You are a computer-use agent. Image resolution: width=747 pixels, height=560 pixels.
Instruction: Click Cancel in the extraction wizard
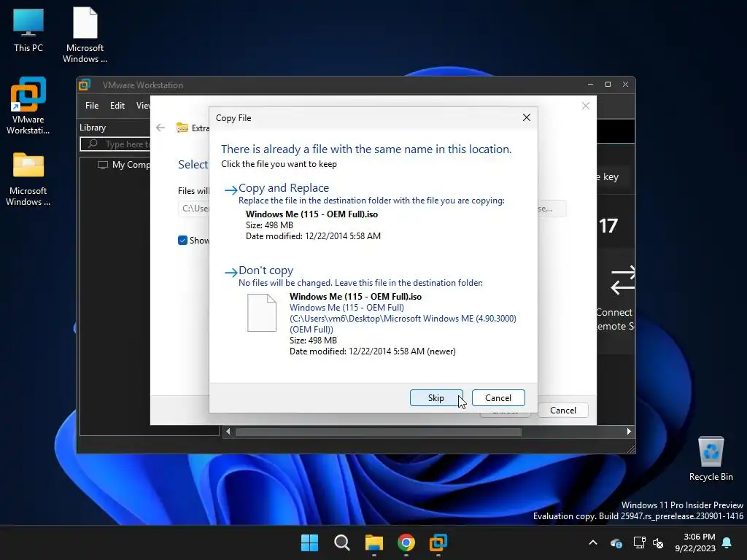(562, 411)
